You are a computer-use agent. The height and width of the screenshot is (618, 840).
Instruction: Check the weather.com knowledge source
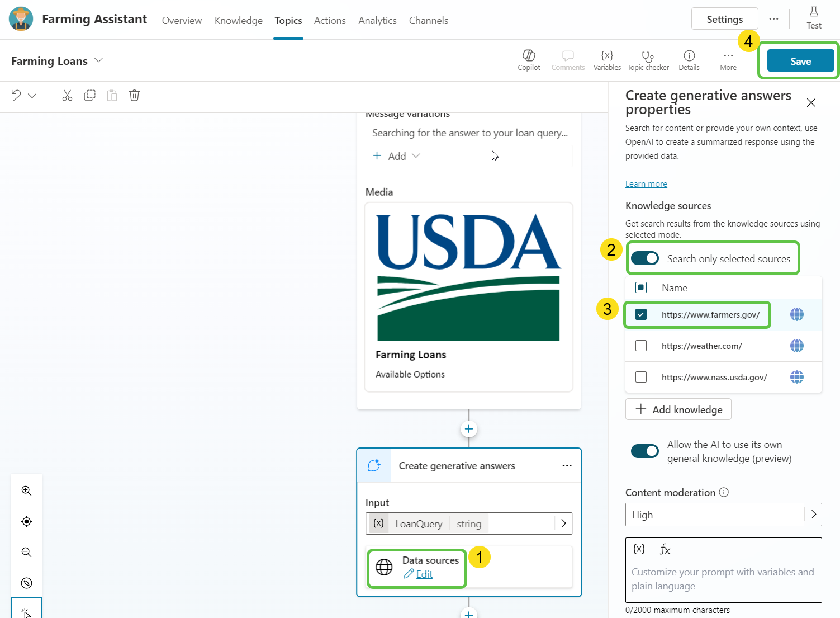click(x=641, y=346)
